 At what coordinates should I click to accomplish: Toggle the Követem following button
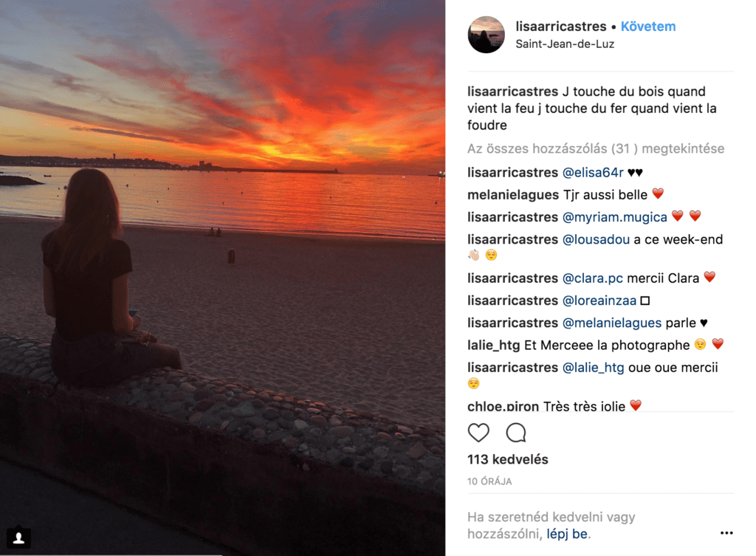click(x=647, y=27)
